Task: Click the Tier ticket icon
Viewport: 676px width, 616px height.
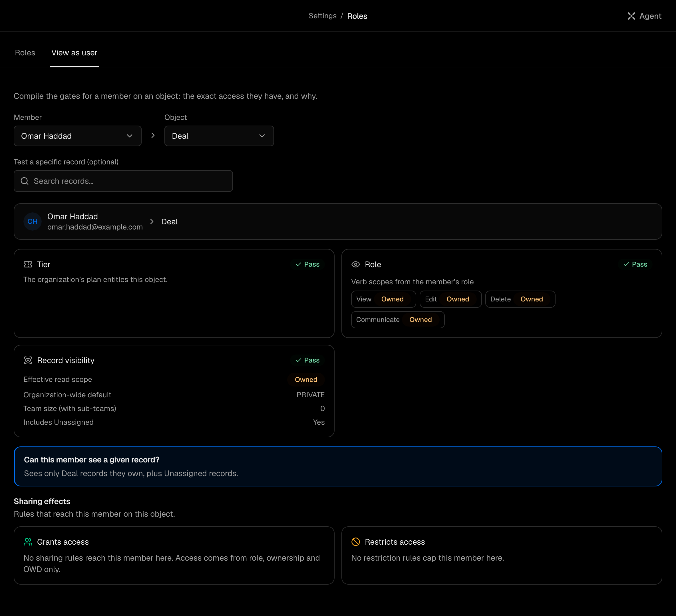Action: (28, 264)
